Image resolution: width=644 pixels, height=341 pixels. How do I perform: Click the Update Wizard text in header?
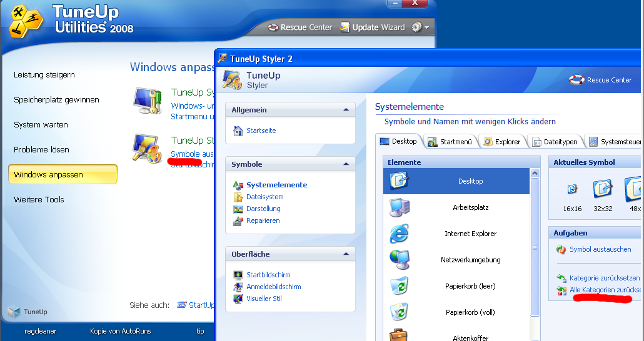click(379, 27)
